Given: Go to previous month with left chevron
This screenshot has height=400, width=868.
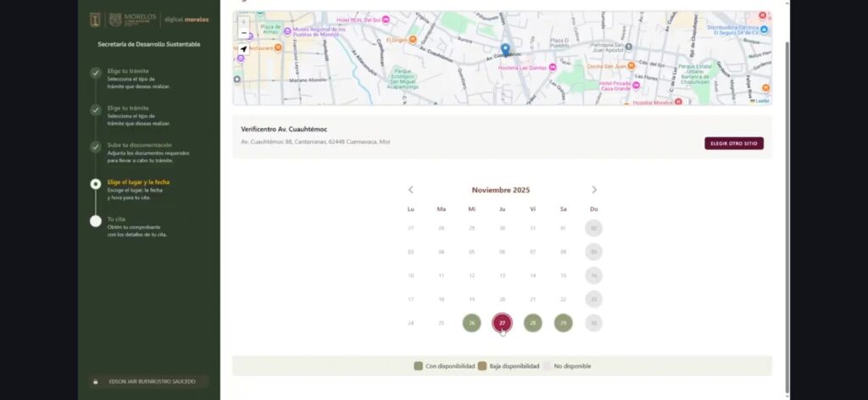Looking at the screenshot, I should (411, 190).
